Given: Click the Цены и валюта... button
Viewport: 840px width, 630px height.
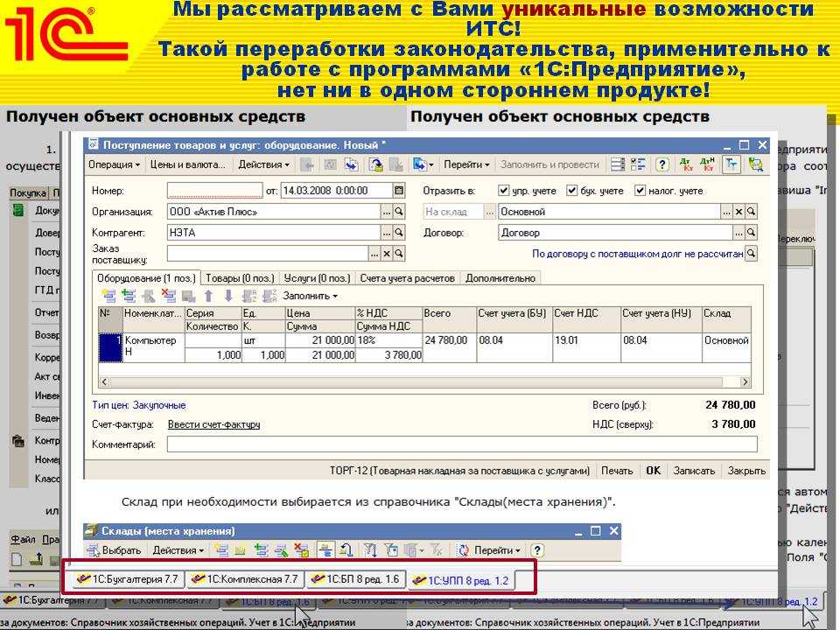Looking at the screenshot, I should (x=187, y=164).
